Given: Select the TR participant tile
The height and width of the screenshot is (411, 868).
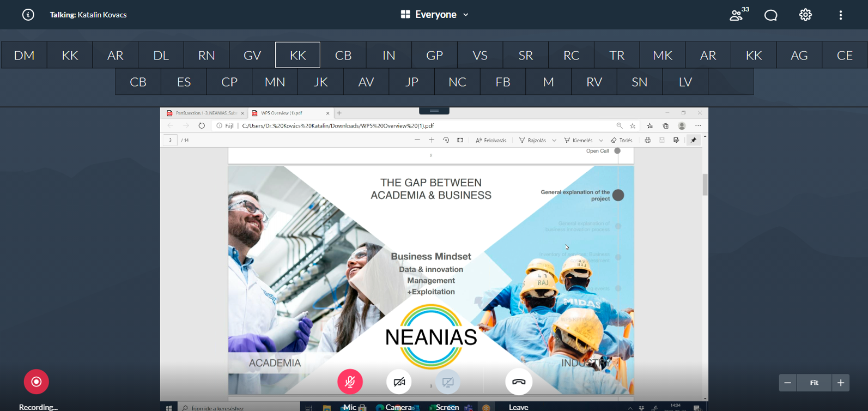Looking at the screenshot, I should 617,55.
